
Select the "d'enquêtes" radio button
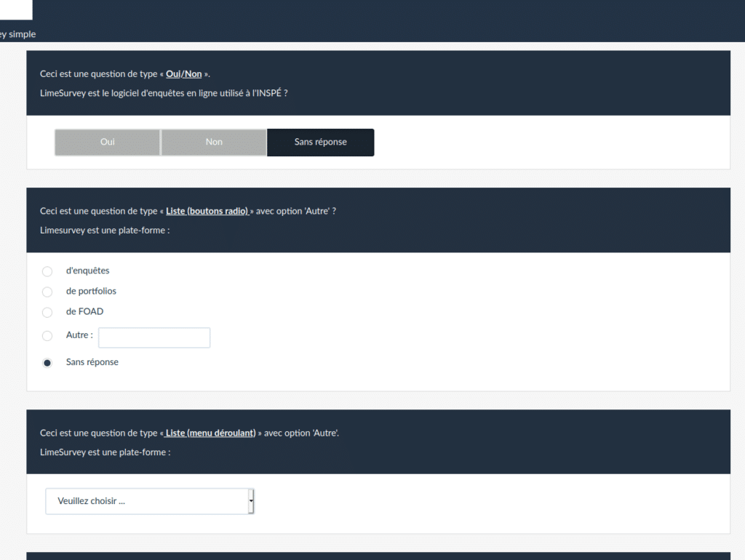point(47,271)
